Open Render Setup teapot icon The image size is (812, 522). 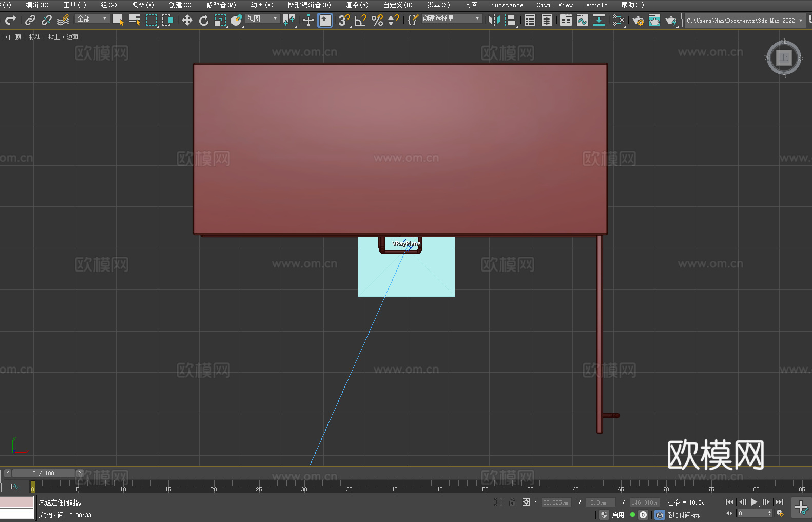click(638, 20)
